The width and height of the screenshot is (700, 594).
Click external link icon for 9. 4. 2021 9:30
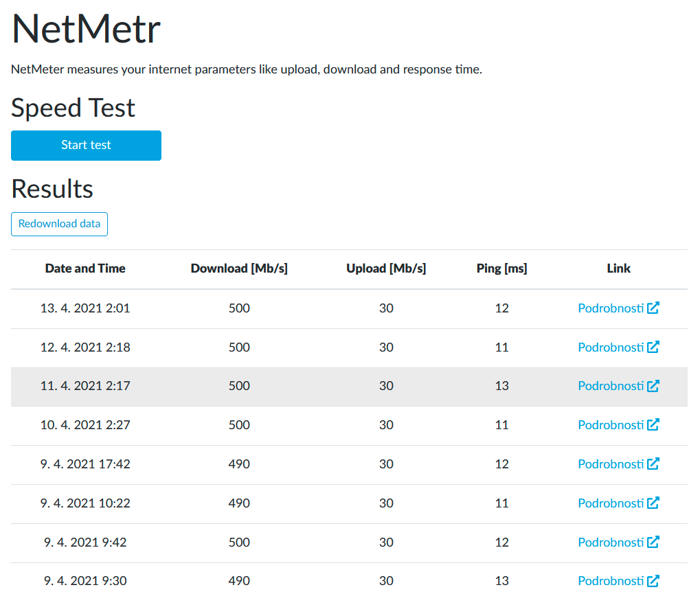653,581
